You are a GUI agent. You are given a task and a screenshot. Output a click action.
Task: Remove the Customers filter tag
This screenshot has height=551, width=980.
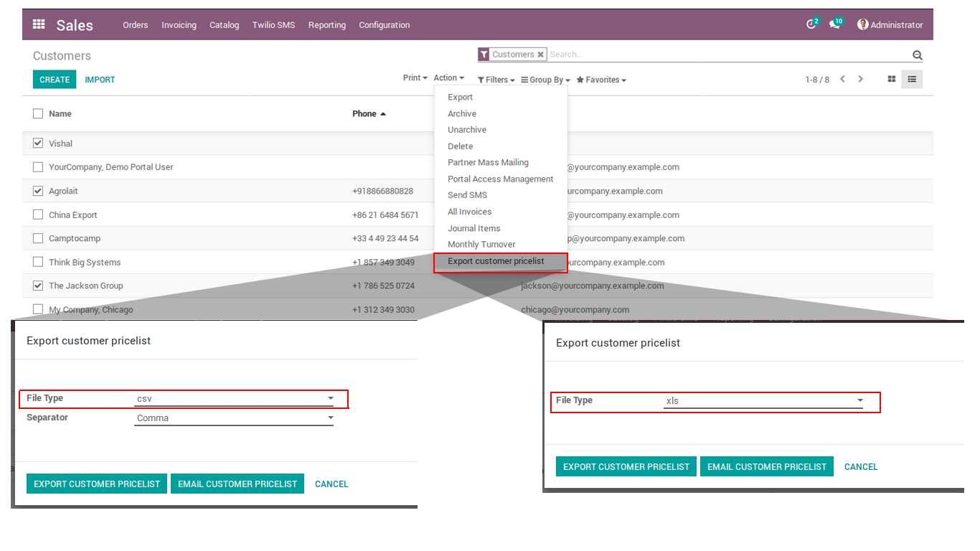pyautogui.click(x=540, y=55)
